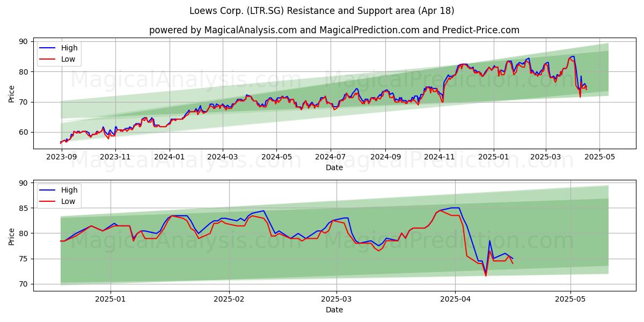Click the 'Low' legend entry in bottom chart
Image resolution: width=644 pixels, height=322 pixels.
click(x=68, y=201)
